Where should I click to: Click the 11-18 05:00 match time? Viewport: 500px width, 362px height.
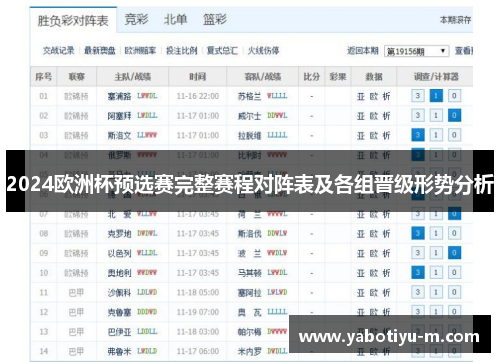[x=198, y=293]
